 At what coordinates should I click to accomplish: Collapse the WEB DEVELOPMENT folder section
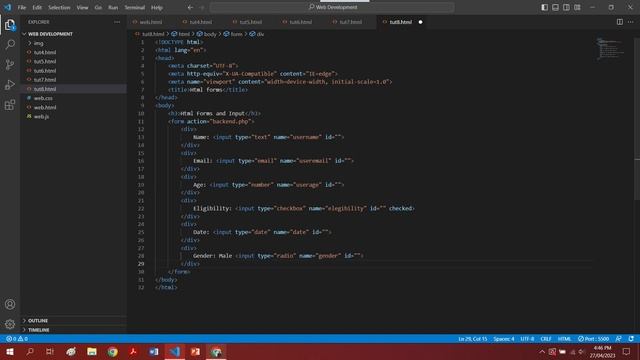pyautogui.click(x=73, y=34)
